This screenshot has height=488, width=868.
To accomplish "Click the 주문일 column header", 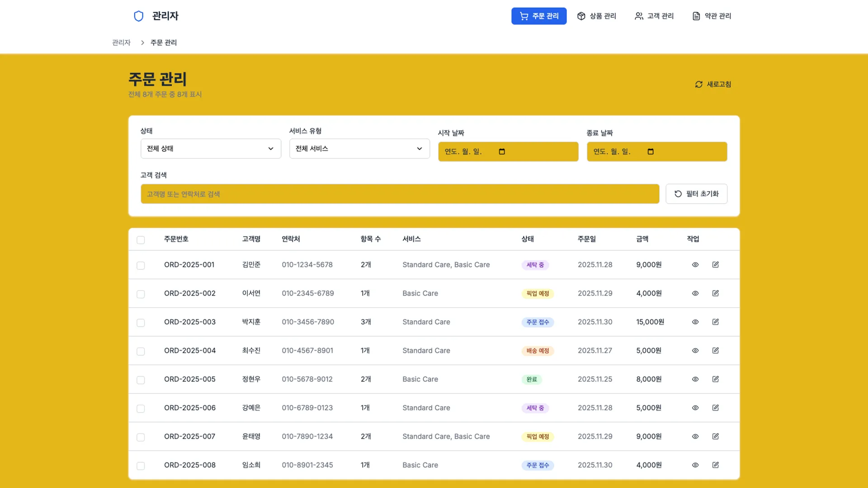I will tap(586, 239).
